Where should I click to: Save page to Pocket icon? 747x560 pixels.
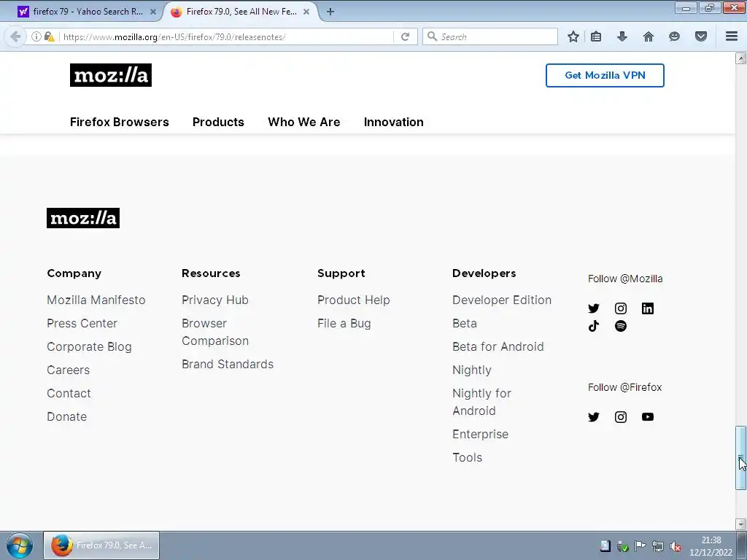pos(700,36)
